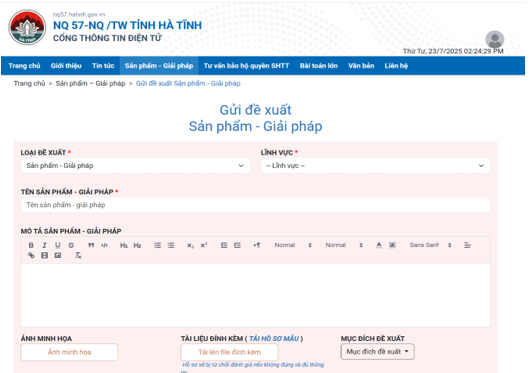Insert an ordered list
This screenshot has height=373, width=531.
click(x=157, y=245)
